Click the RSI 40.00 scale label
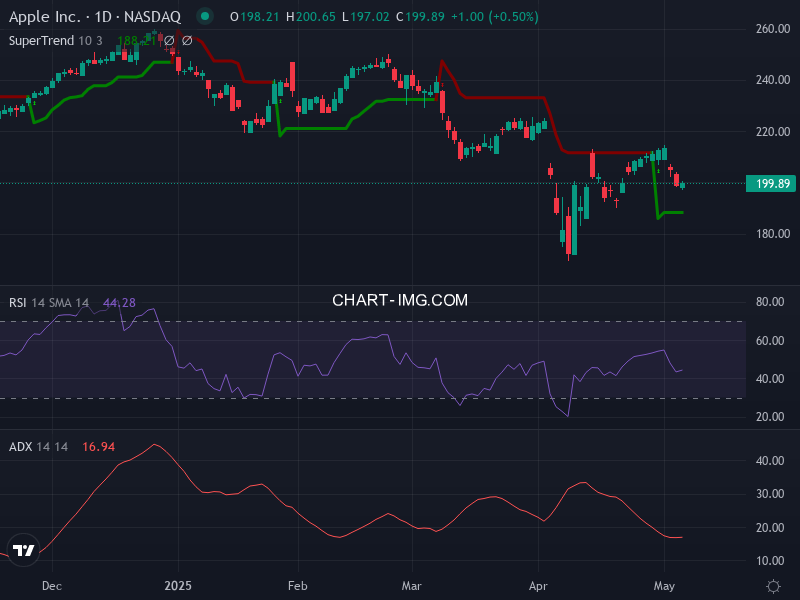This screenshot has width=800, height=600. (770, 379)
